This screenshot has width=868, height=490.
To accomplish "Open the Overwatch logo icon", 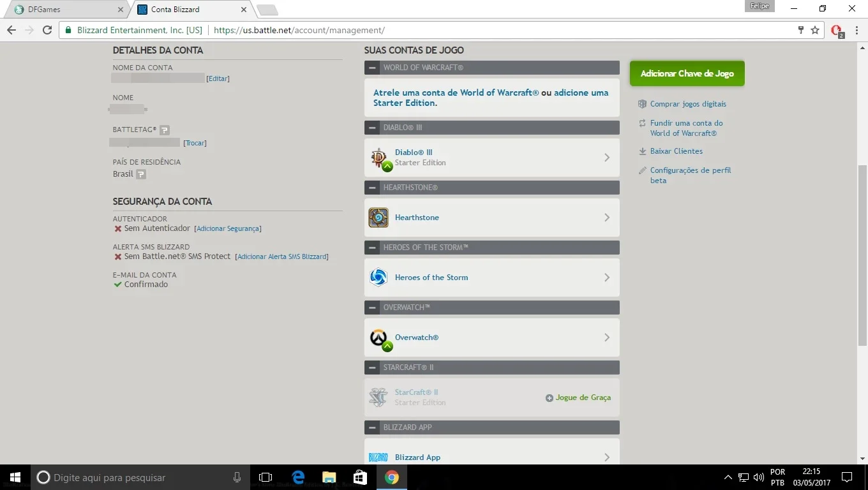I will coord(378,338).
